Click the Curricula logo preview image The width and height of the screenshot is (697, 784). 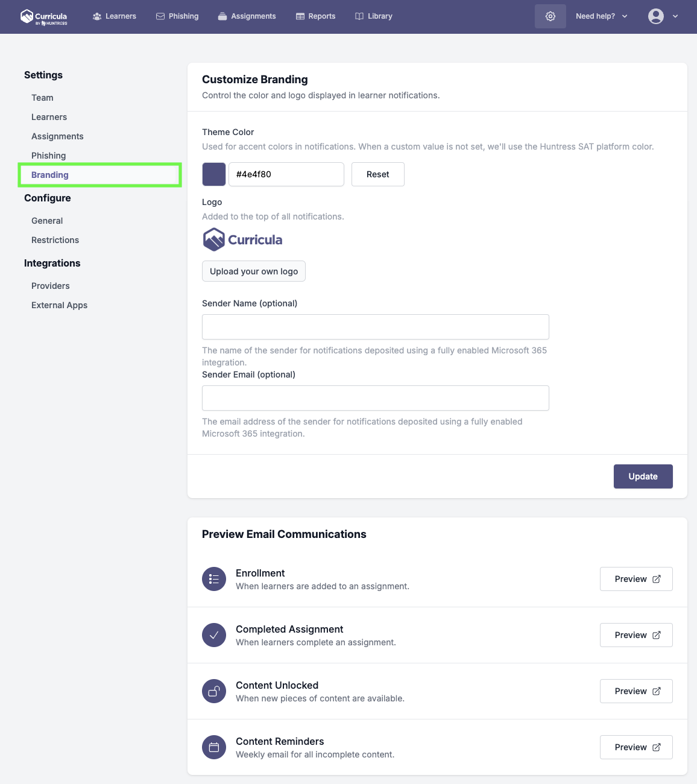(242, 239)
